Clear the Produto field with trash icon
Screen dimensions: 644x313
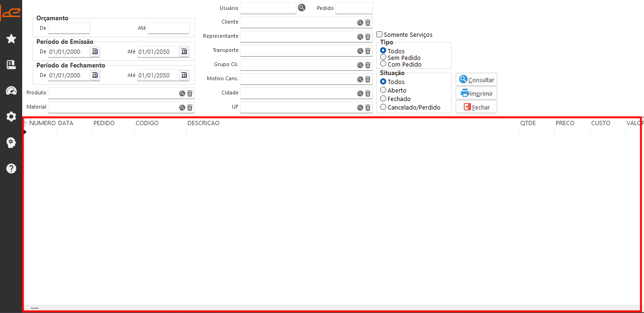(190, 93)
